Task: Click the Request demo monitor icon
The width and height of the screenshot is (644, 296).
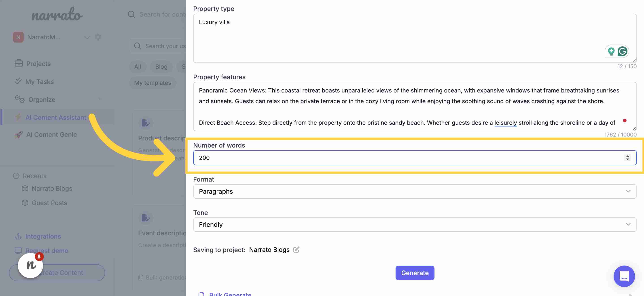Action: click(x=18, y=250)
